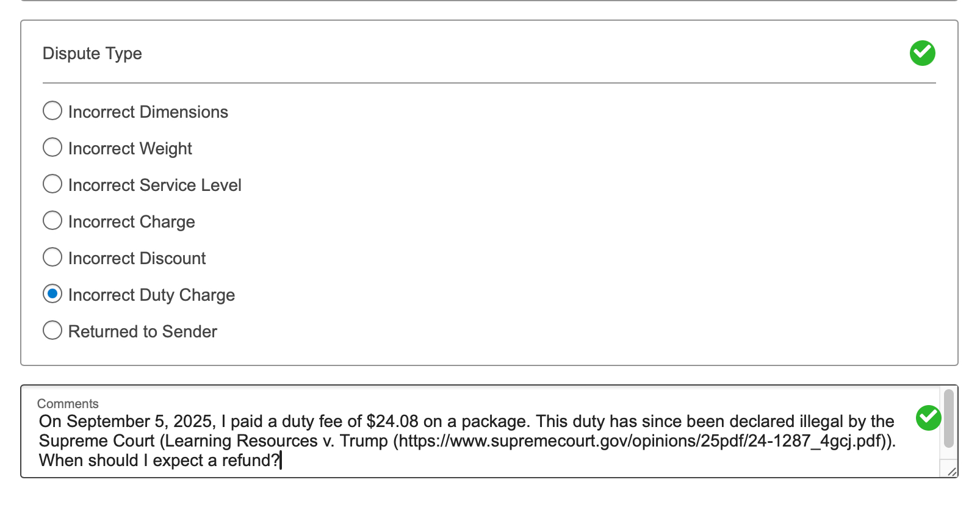Viewport: 980px width, 510px height.
Task: Choose the Incorrect Discount radio button
Action: pos(52,257)
